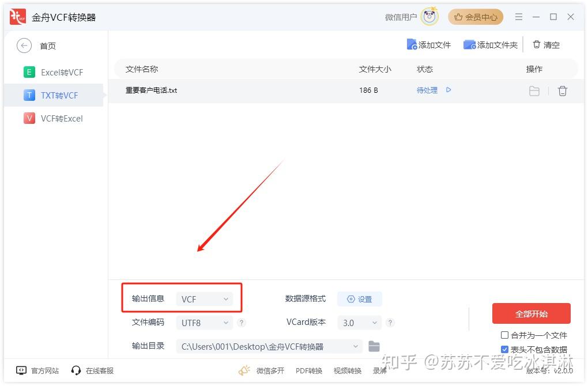This screenshot has height=386, width=588.
Task: Open file location via the folder icon
Action: (534, 90)
